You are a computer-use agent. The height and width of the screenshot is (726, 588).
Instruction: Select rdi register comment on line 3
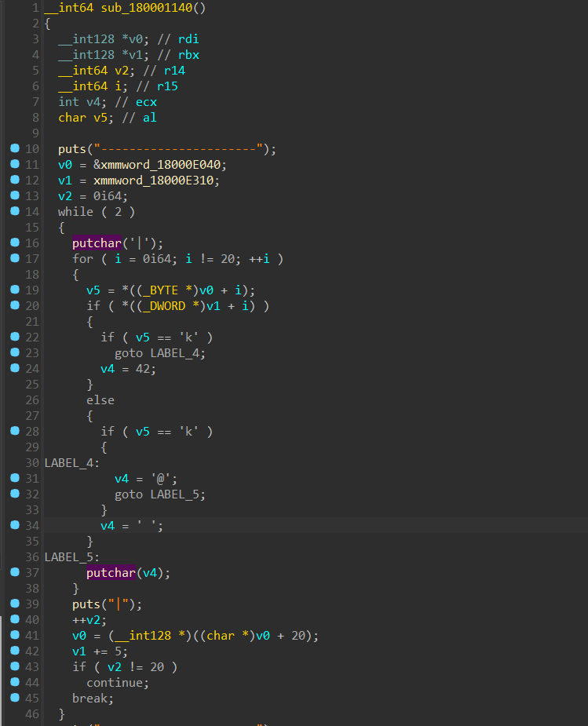(x=188, y=39)
